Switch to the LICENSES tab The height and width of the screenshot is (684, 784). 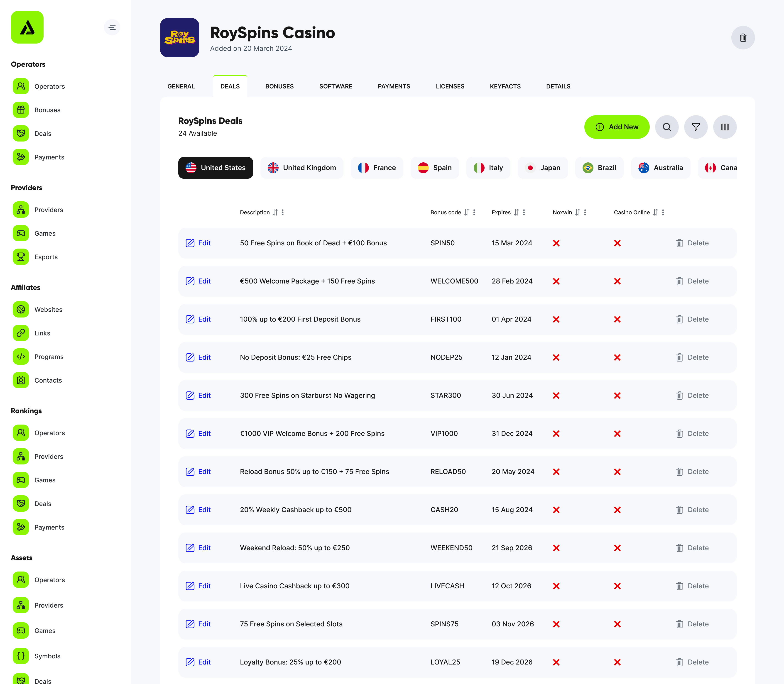pyautogui.click(x=450, y=86)
